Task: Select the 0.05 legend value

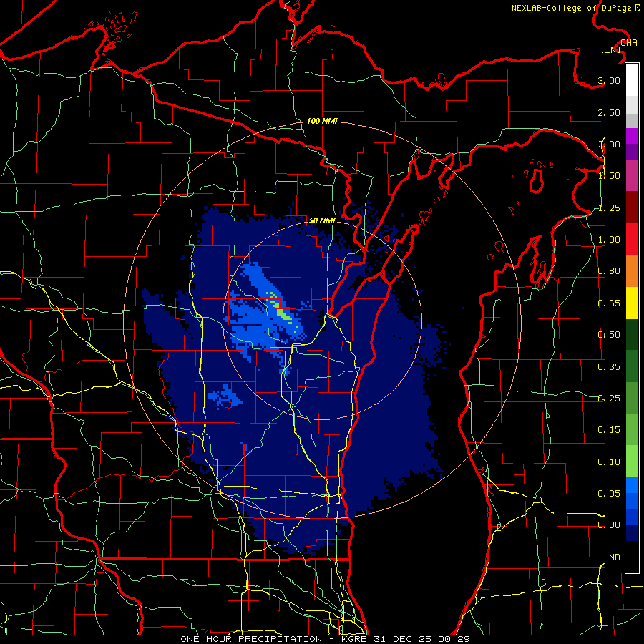Action: [609, 493]
